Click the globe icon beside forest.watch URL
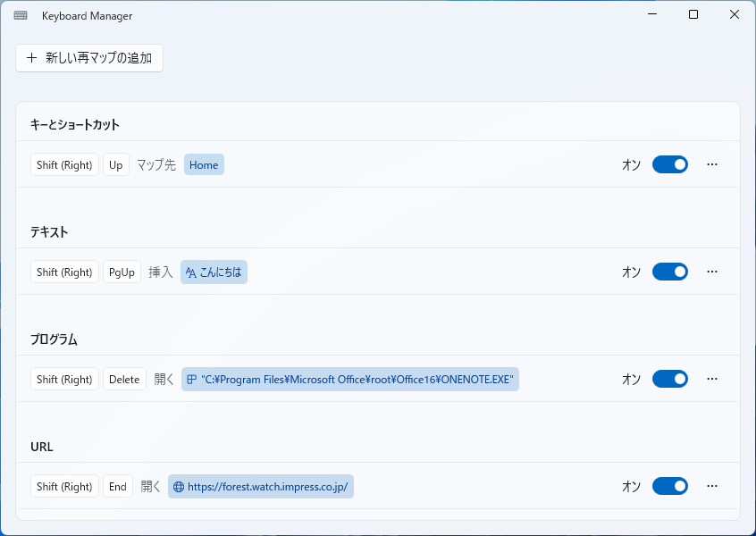756x536 pixels. coord(179,487)
